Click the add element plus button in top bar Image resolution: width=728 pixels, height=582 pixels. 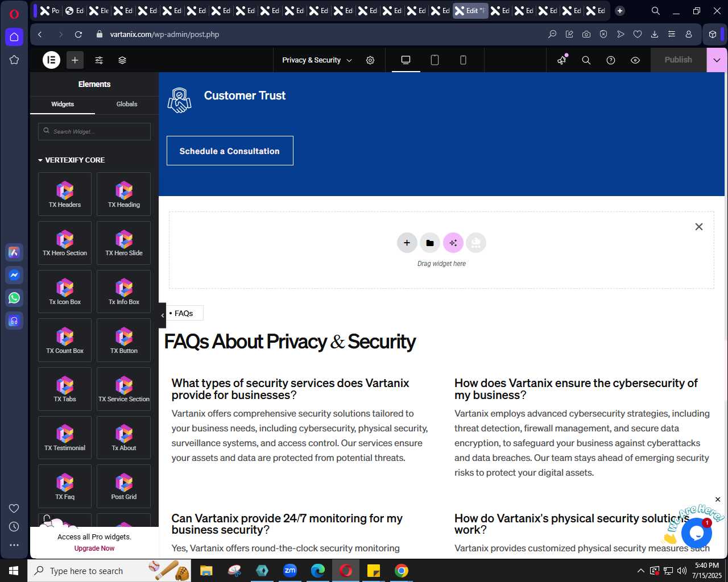pyautogui.click(x=75, y=60)
